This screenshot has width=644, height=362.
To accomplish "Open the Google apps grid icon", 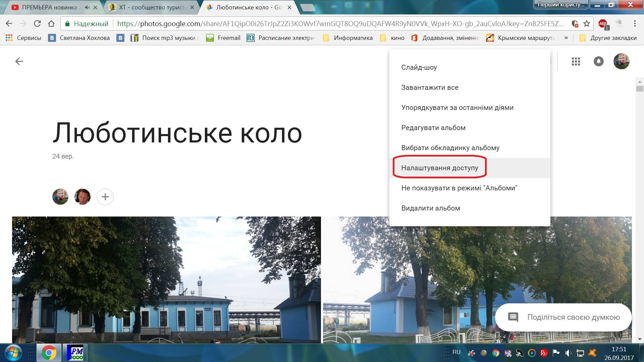I will [x=576, y=61].
